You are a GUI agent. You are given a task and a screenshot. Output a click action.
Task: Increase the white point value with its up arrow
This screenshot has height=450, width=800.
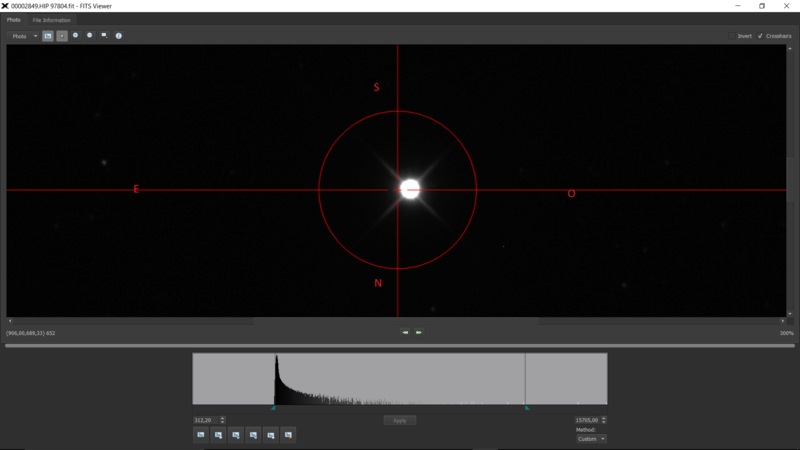[604, 418]
